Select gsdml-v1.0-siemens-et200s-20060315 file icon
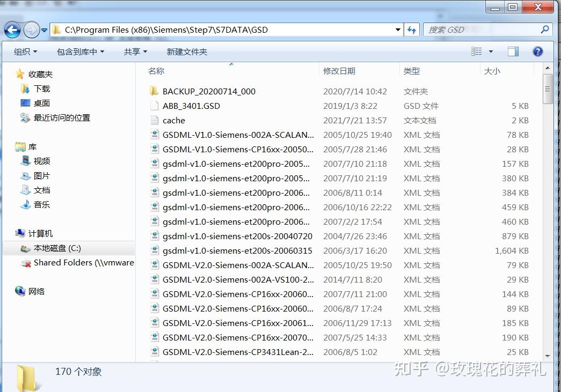The width and height of the screenshot is (561, 392). pyautogui.click(x=154, y=250)
